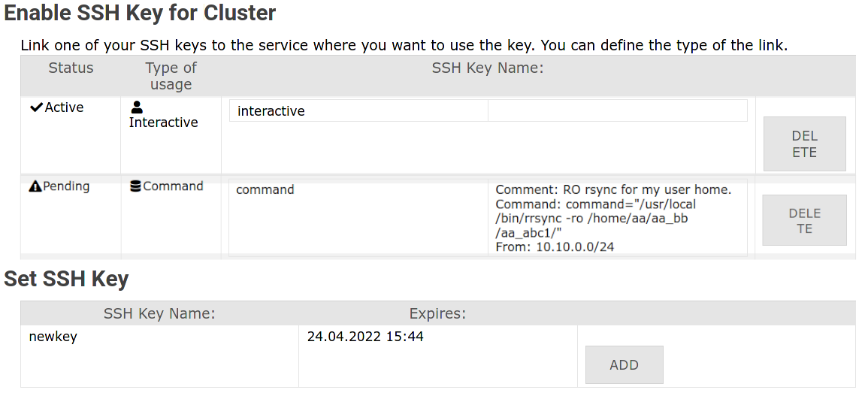Viewport: 868px width, 396px height.
Task: Click the Pending warning triangle icon
Action: tap(35, 186)
